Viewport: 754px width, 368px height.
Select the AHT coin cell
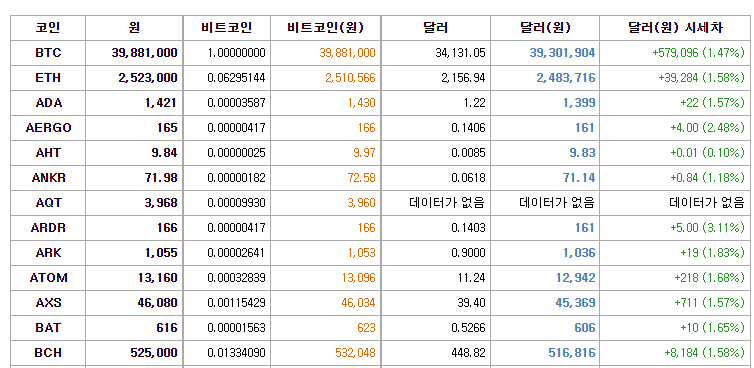(48, 153)
